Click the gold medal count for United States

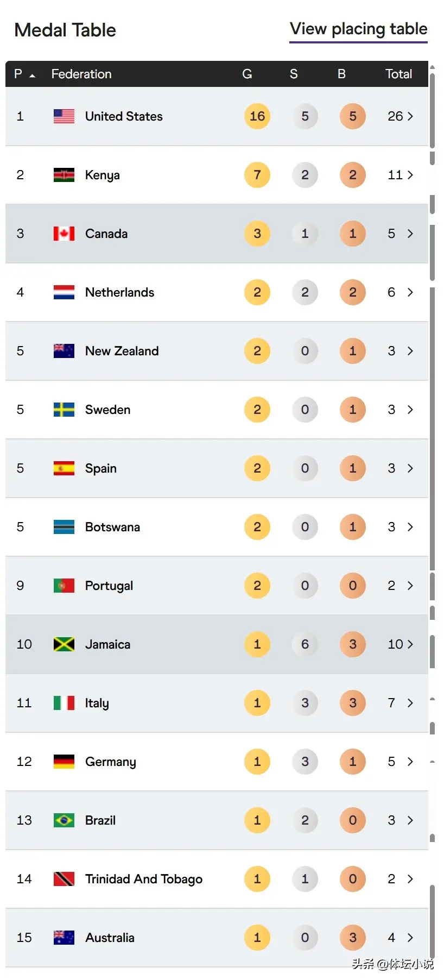pyautogui.click(x=257, y=116)
